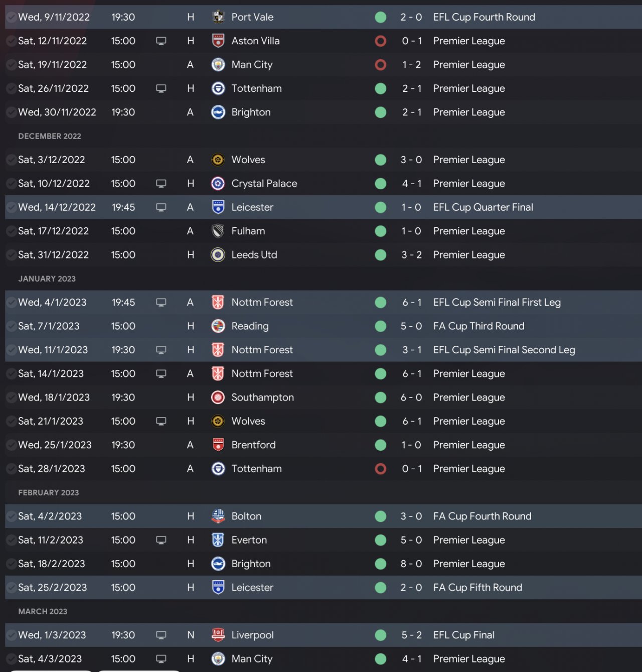Click the Port Vale club badge

coord(218,17)
